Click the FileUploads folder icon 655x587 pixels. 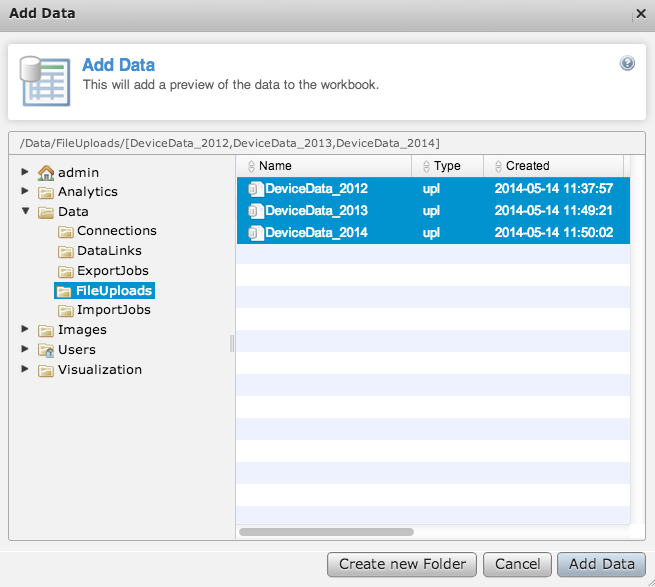tap(63, 291)
